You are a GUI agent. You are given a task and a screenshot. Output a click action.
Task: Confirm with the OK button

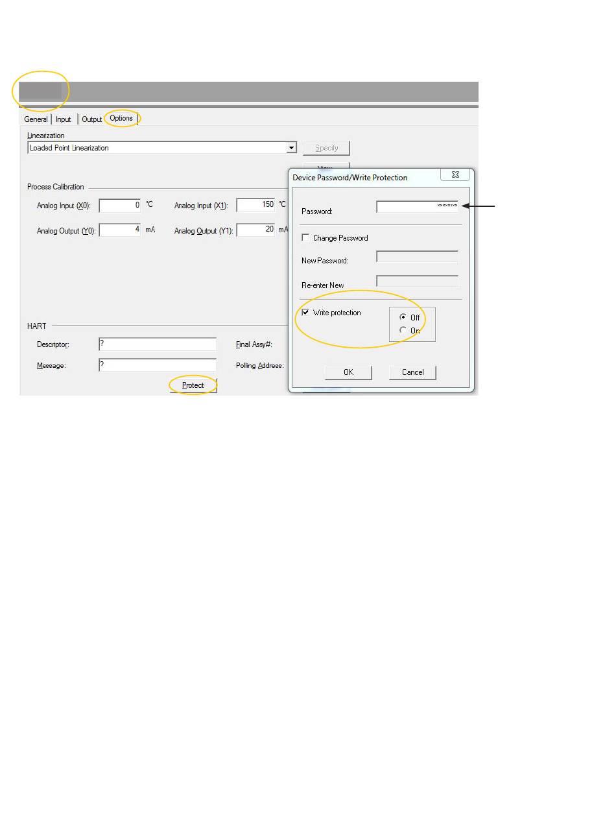point(348,372)
